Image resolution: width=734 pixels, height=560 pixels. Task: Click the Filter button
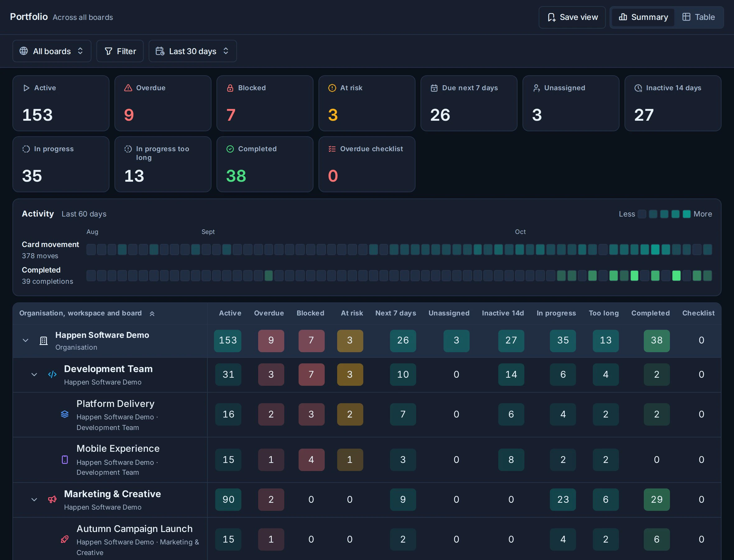120,51
